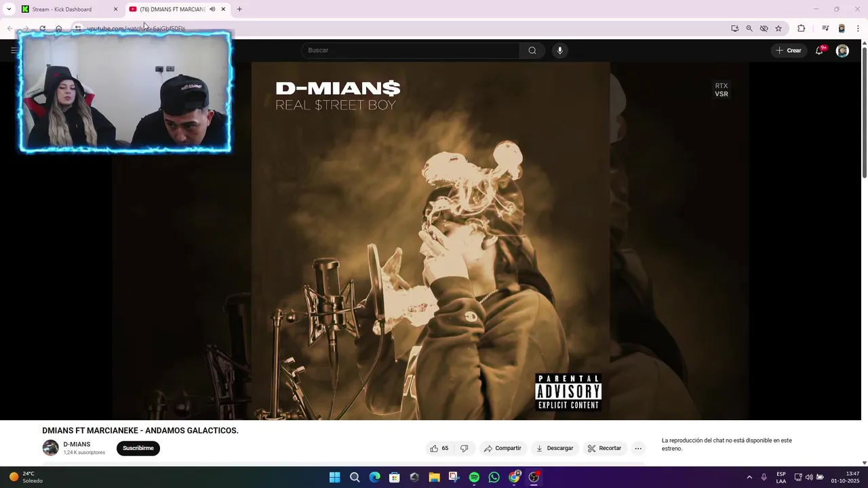Screen dimensions: 868x488
Task: Like the video with thumbs up
Action: 439,448
